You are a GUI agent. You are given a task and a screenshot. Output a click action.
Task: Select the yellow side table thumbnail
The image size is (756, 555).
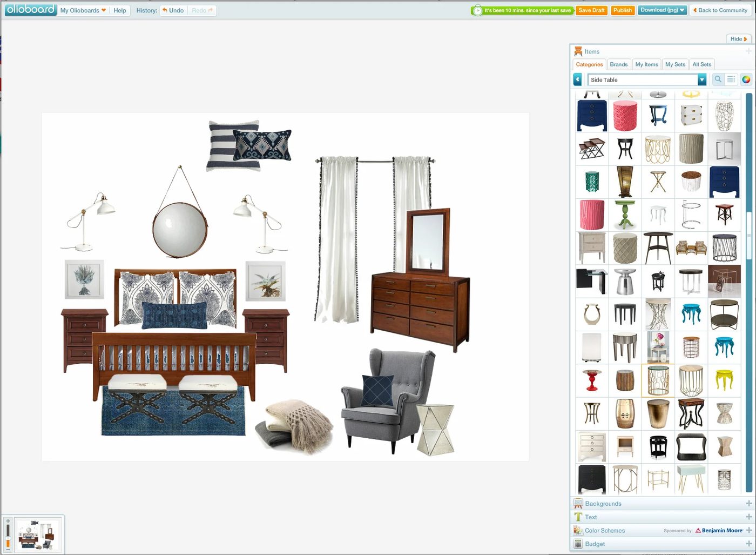point(724,380)
